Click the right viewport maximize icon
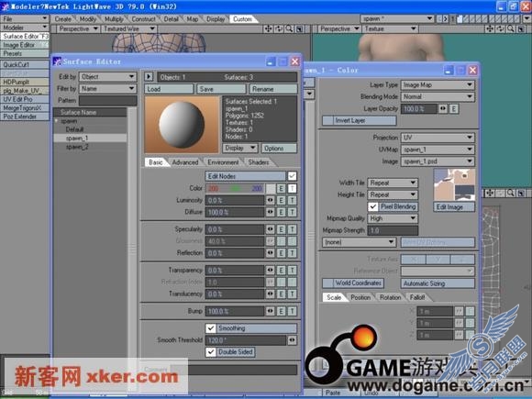This screenshot has height=399, width=532. click(x=521, y=28)
